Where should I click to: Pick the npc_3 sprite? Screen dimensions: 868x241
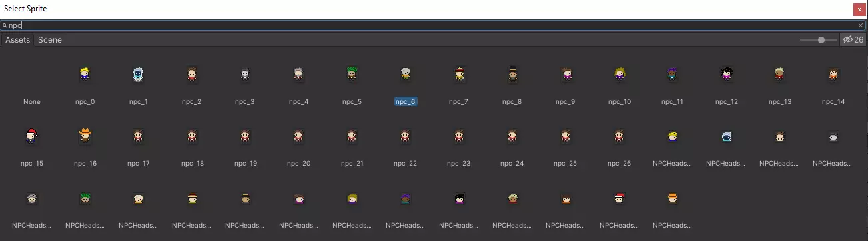click(244, 75)
